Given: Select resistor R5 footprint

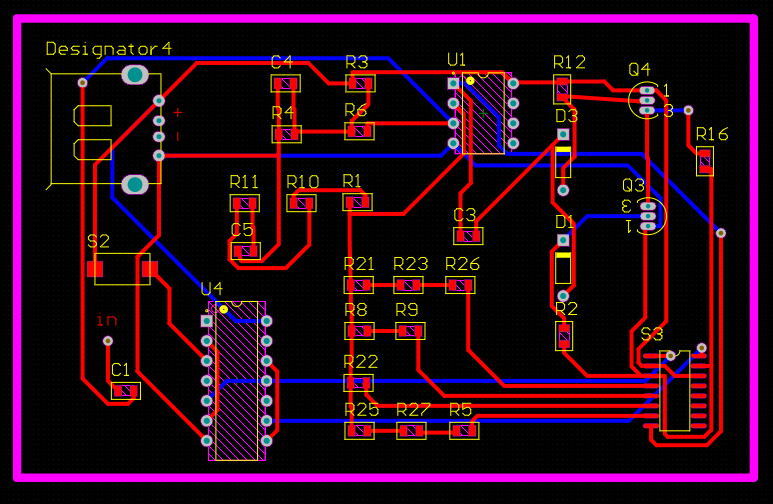Looking at the screenshot, I should (x=464, y=431).
